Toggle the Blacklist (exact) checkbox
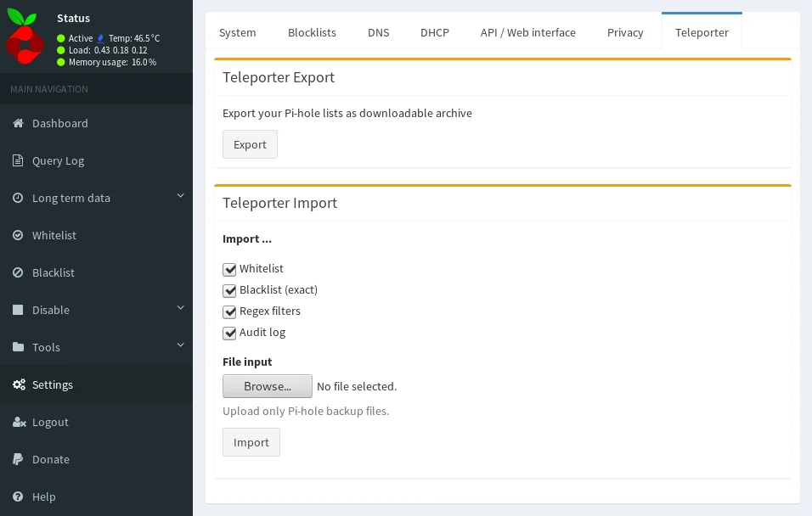 pyautogui.click(x=229, y=290)
